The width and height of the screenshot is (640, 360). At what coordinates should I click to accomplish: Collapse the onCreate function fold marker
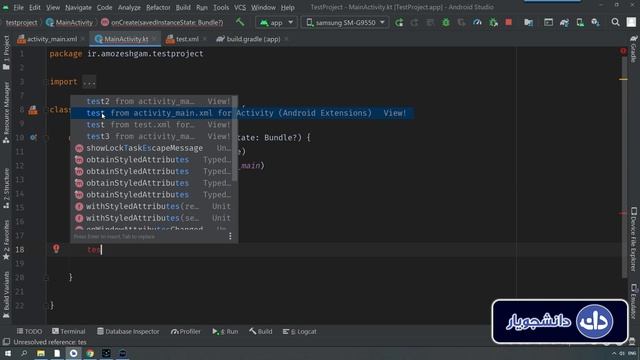click(x=47, y=138)
